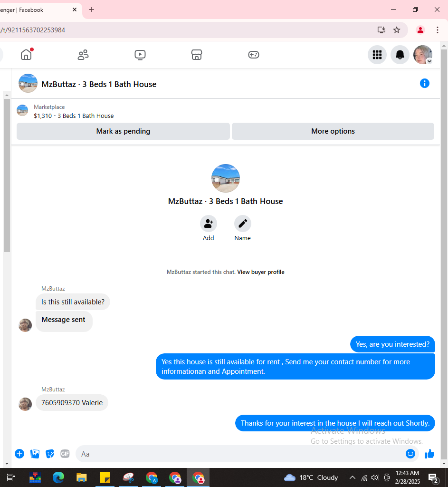448x487 pixels.
Task: Open Microsoft Edge from taskbar
Action: 58,477
